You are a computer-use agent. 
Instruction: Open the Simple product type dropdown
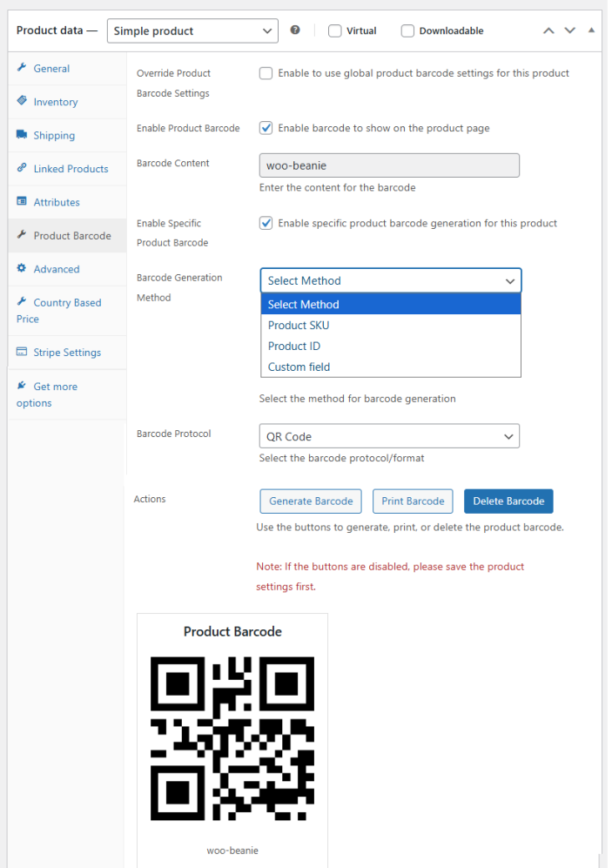[x=192, y=31]
